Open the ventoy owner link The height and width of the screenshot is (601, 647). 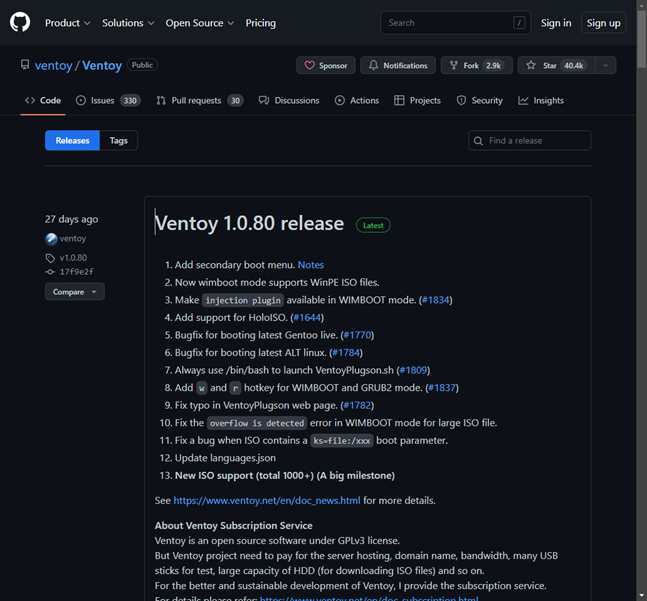54,65
